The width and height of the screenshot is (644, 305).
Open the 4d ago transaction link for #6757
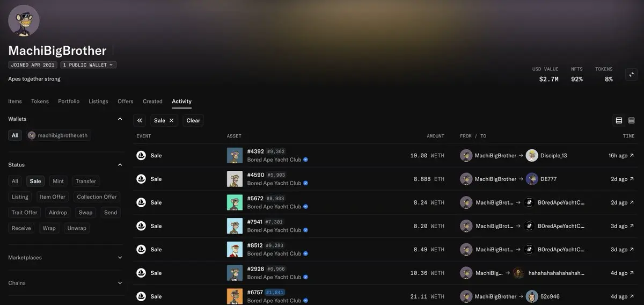coord(623,296)
